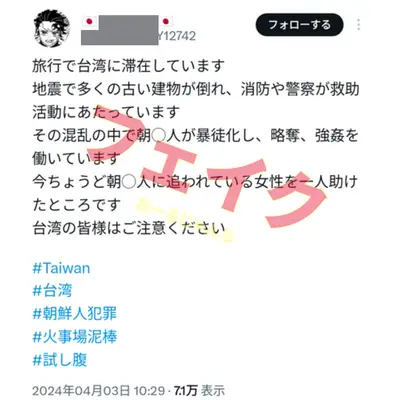Select the #火事場泥棒 hashtag
Image resolution: width=400 pixels, height=400 pixels.
tap(75, 337)
